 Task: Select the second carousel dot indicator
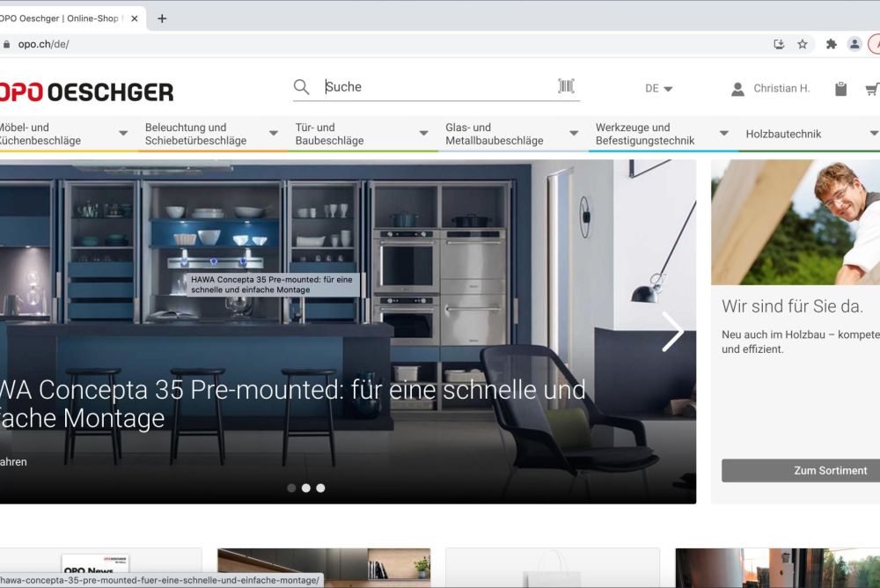[305, 488]
